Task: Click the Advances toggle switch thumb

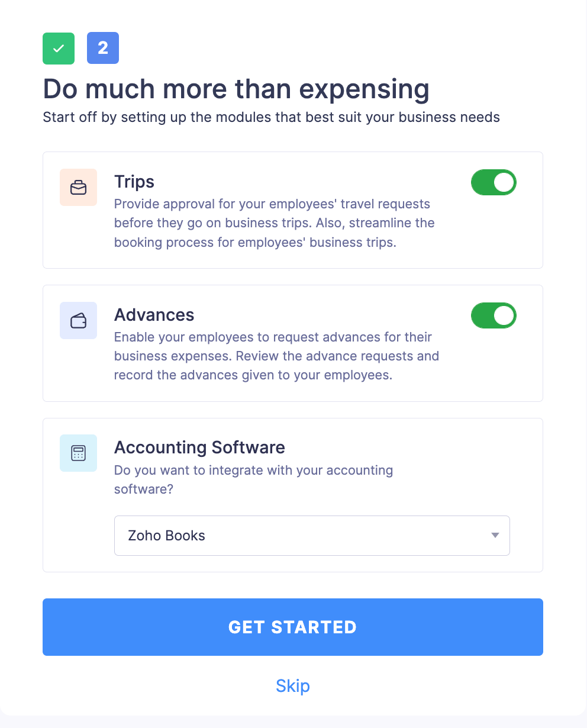Action: [503, 315]
